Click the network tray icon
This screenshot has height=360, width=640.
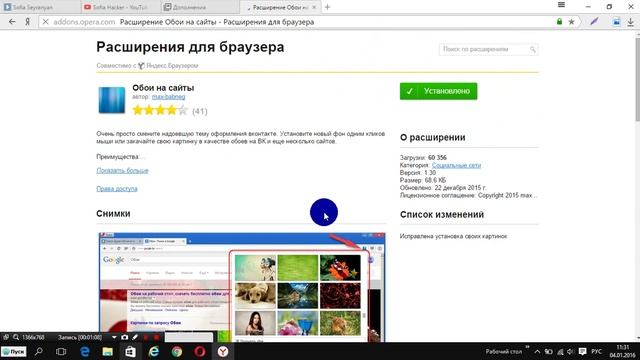[x=560, y=351]
